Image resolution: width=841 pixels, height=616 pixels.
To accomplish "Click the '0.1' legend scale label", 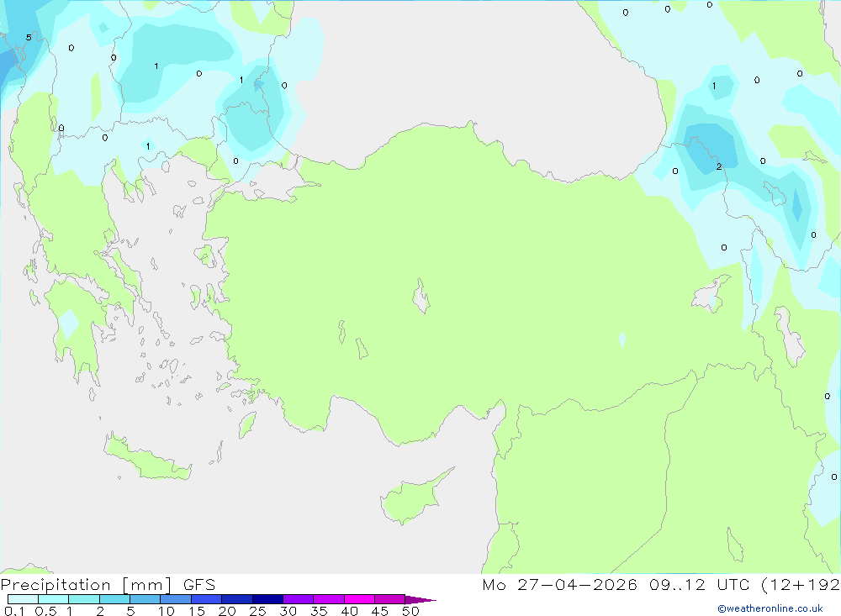I will (14, 611).
